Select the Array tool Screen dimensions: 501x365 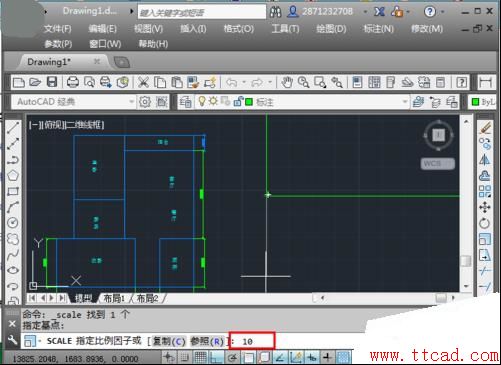click(485, 191)
